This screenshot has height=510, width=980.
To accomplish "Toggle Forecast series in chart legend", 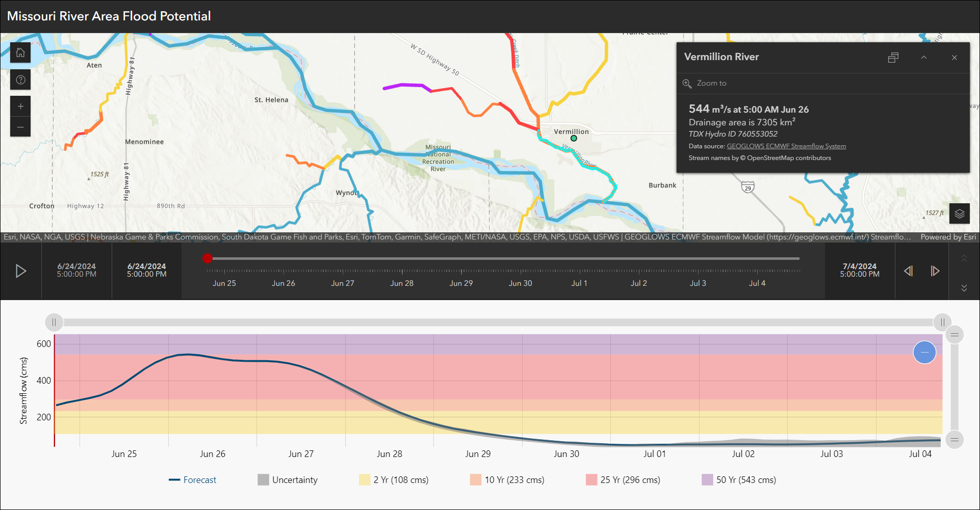I will [x=192, y=480].
